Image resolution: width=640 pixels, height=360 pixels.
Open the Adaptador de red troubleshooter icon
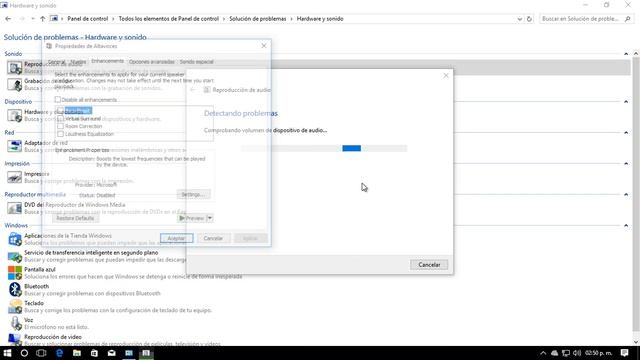tap(15, 146)
